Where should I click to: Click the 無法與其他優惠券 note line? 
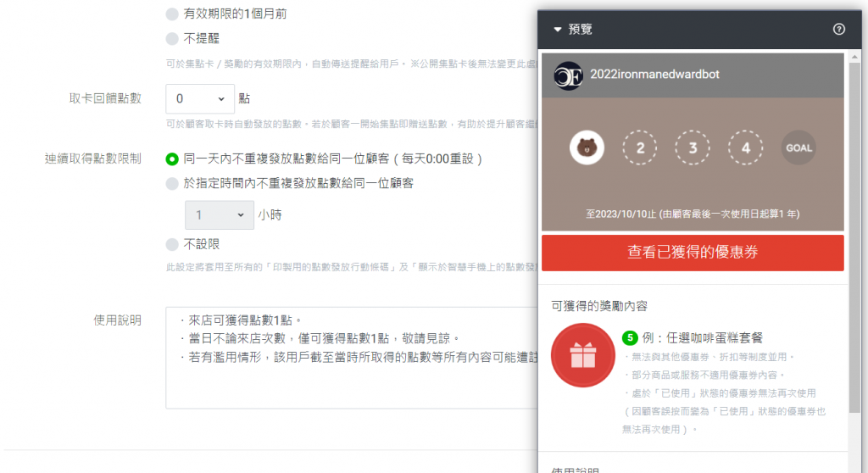(x=709, y=357)
